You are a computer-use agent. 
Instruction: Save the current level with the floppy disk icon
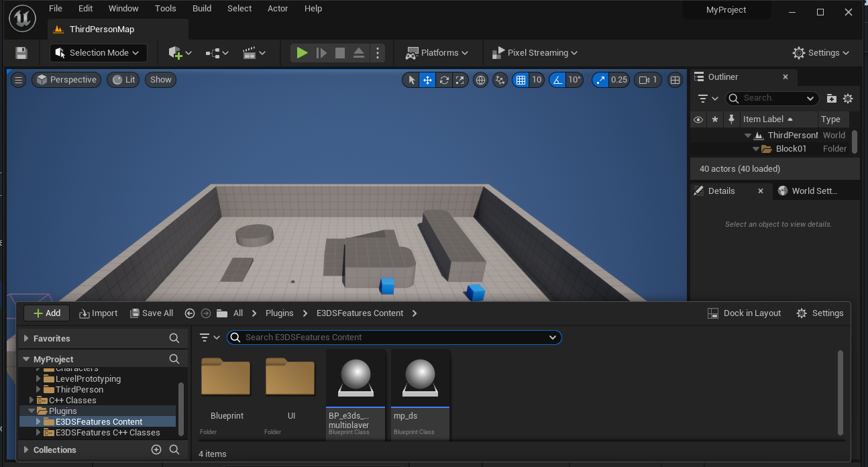pyautogui.click(x=21, y=53)
